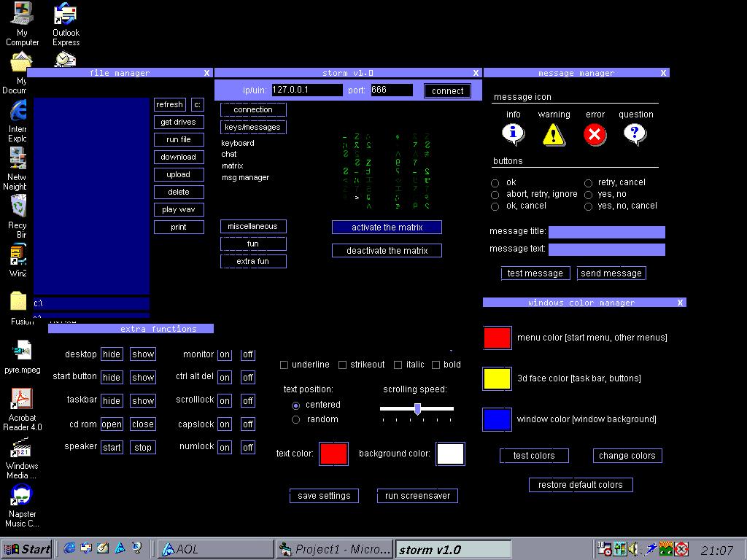This screenshot has height=560, width=747.
Task: Launch Napster Music desktop icon
Action: [22, 496]
